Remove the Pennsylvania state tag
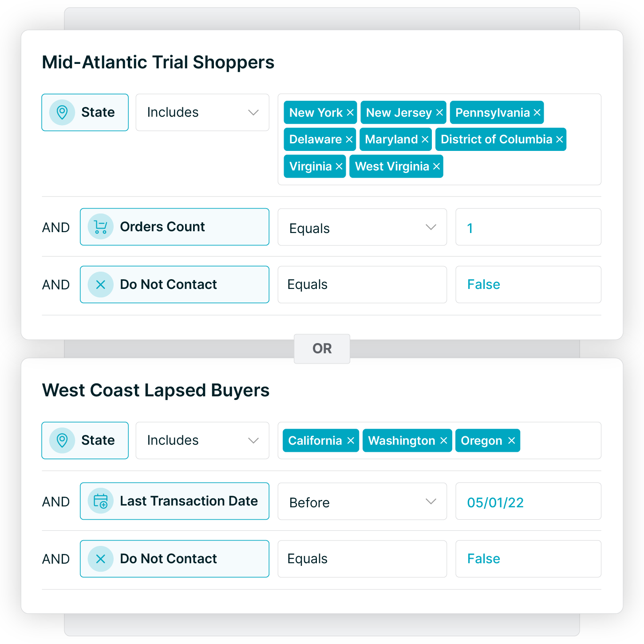The height and width of the screenshot is (644, 644). click(537, 112)
